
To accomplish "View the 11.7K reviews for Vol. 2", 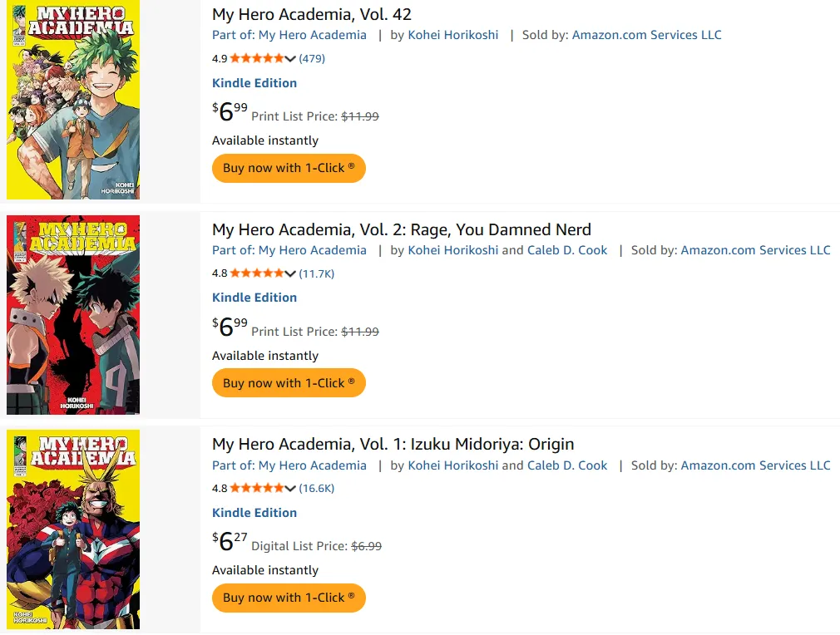I will (x=317, y=273).
